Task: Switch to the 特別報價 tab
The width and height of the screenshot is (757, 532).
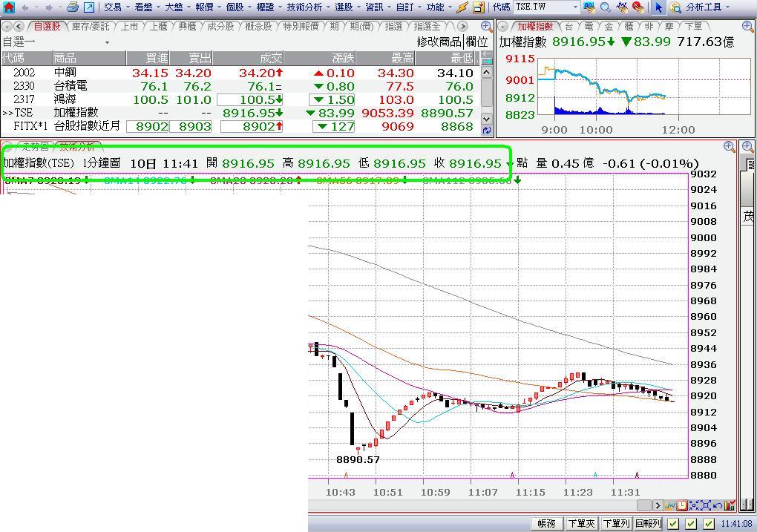Action: pyautogui.click(x=301, y=27)
